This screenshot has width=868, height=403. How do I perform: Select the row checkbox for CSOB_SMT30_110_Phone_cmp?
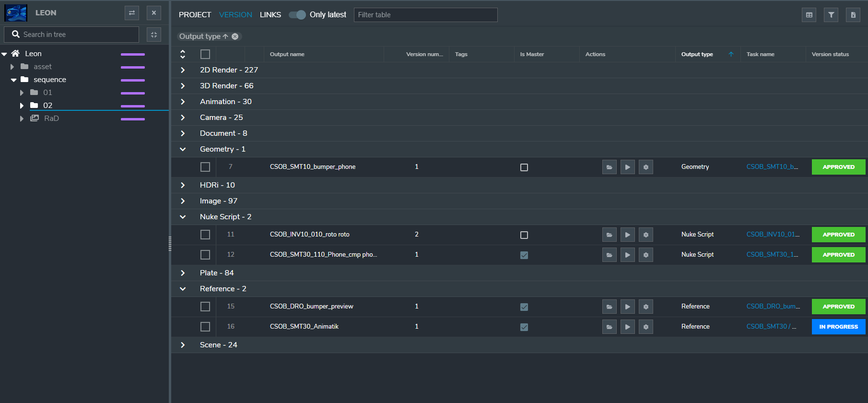(205, 255)
